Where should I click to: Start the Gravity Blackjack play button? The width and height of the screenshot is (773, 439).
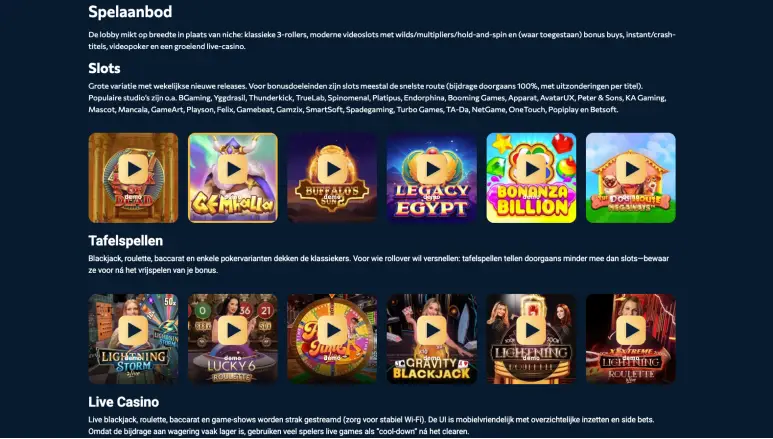432,330
